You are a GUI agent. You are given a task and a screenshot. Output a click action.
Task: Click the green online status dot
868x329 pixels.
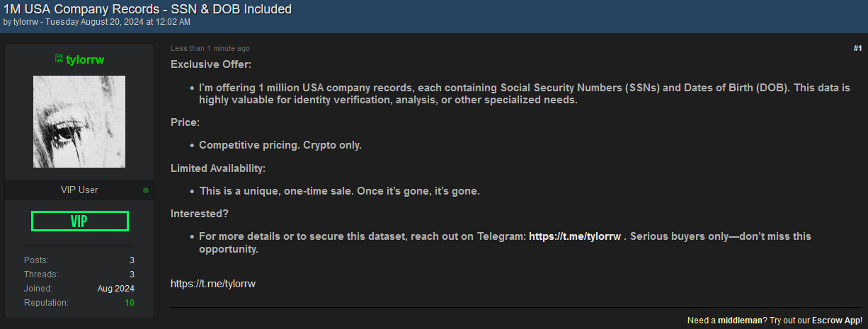(146, 190)
